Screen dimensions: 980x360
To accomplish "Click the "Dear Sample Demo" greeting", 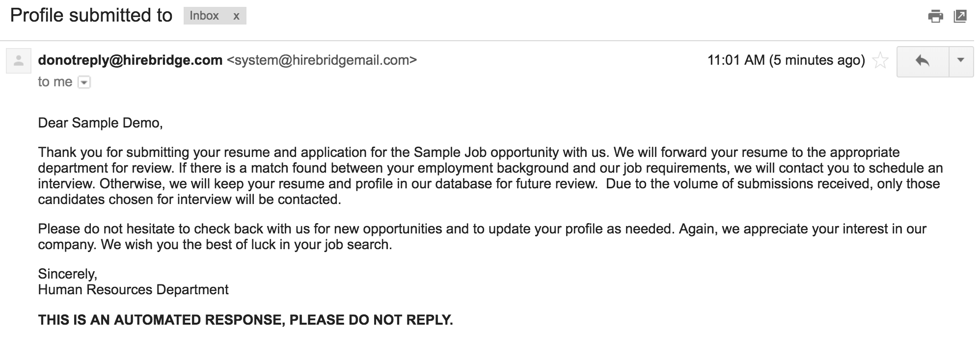I will tap(100, 123).
